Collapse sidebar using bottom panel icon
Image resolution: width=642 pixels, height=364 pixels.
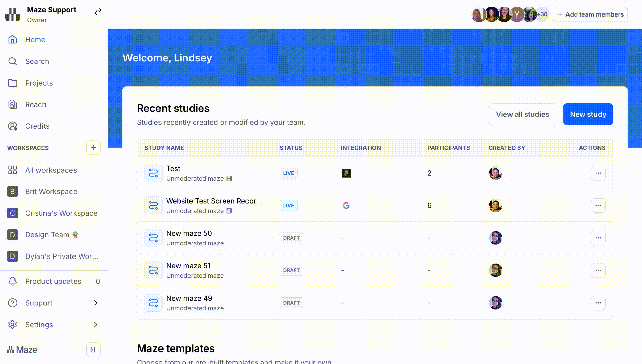tap(93, 350)
